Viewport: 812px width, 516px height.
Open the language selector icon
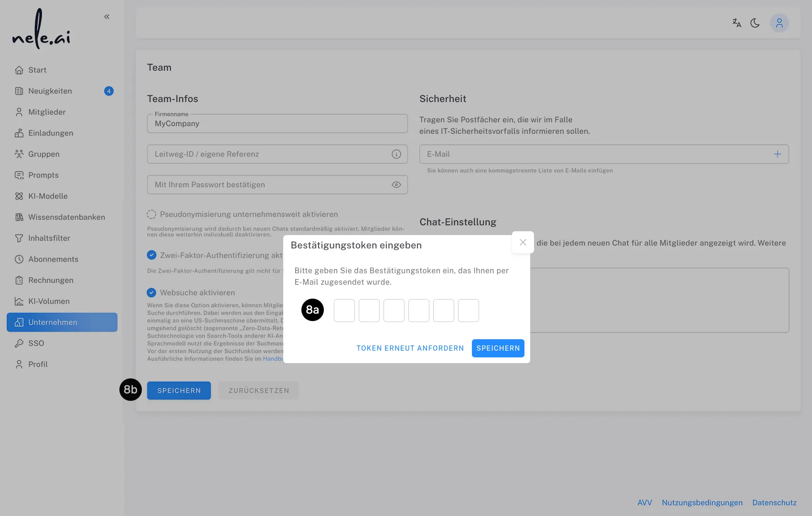(737, 22)
